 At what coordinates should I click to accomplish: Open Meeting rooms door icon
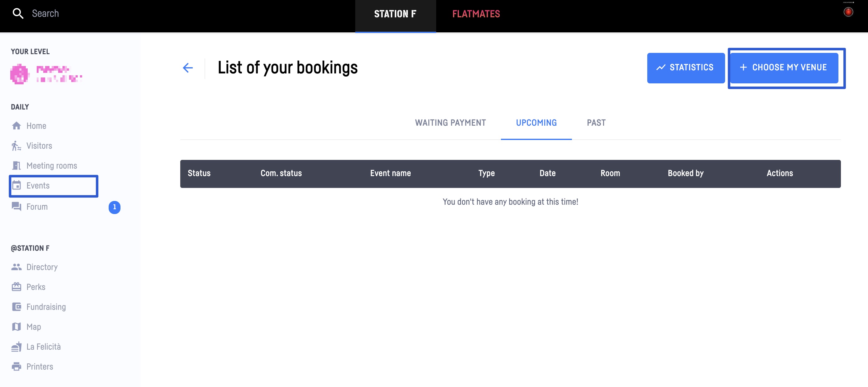click(16, 166)
